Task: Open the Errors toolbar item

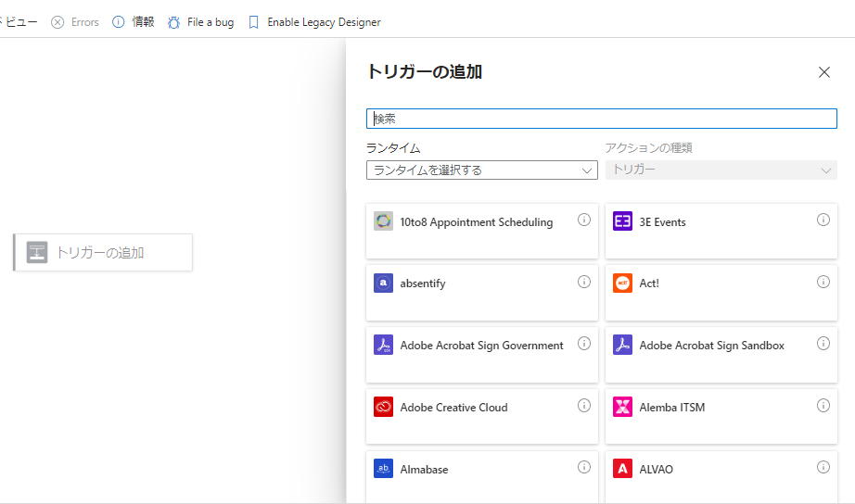Action: 75,22
